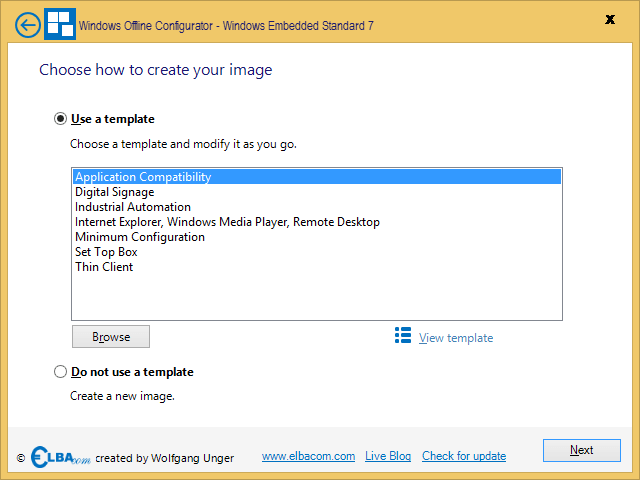Viewport: 640px width, 480px height.
Task: Select the Set Top Box template
Action: [x=317, y=252]
